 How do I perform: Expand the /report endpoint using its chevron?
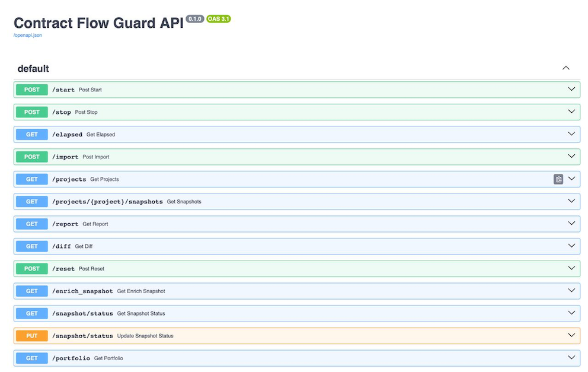click(571, 224)
